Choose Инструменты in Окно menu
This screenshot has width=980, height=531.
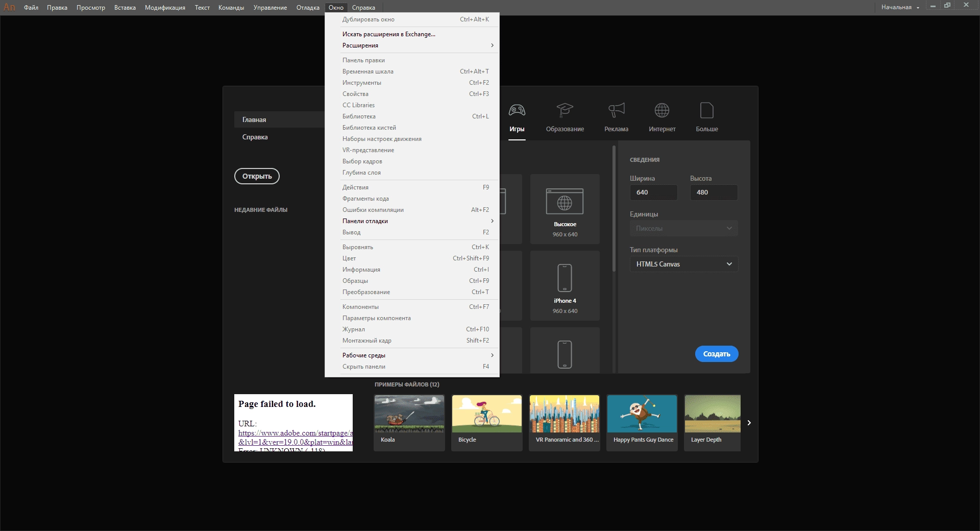pos(412,83)
